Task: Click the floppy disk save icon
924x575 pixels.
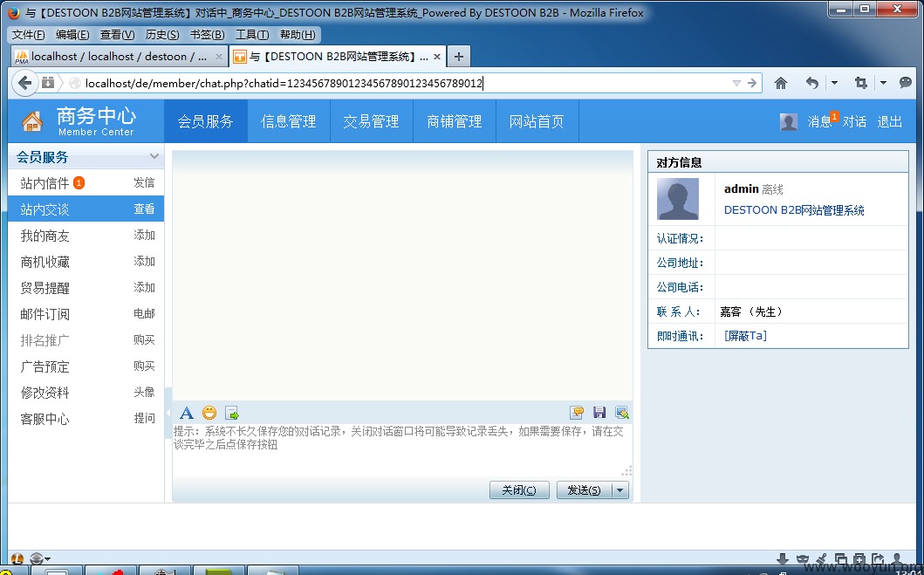Action: [599, 413]
